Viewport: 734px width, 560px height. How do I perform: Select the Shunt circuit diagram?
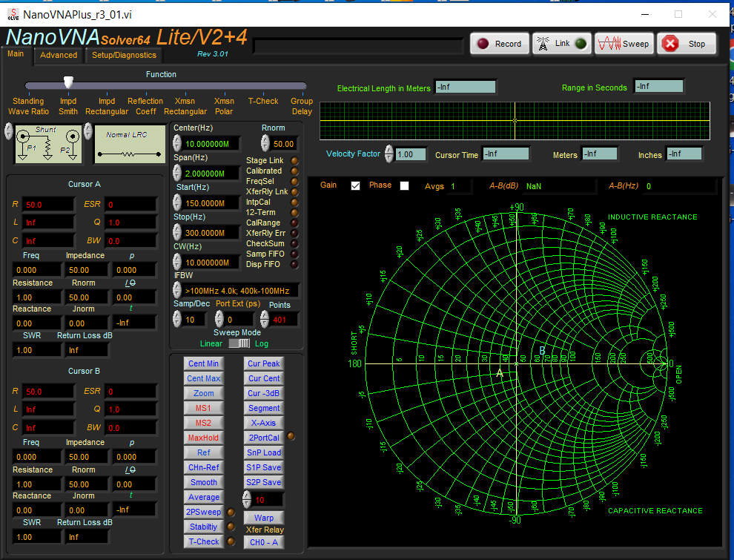(48, 144)
